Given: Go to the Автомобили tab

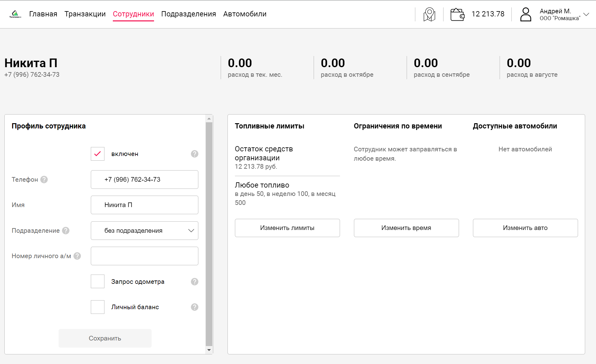Looking at the screenshot, I should (x=245, y=14).
